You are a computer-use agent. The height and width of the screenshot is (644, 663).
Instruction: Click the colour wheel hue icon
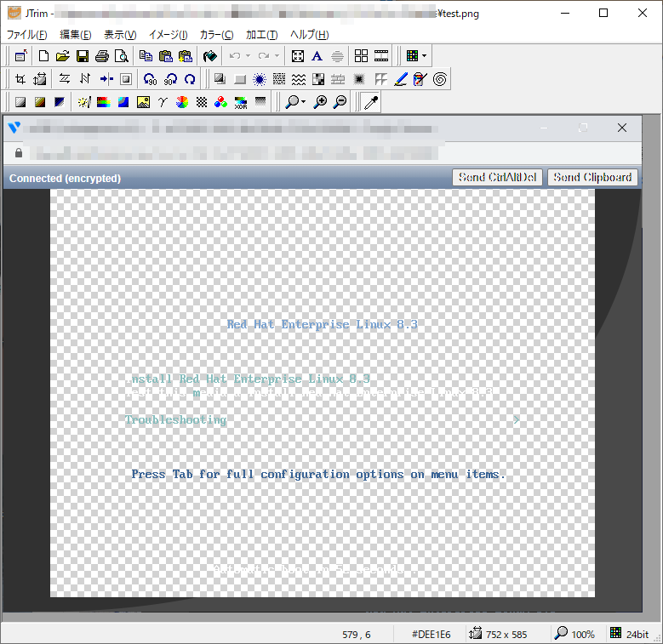click(182, 102)
